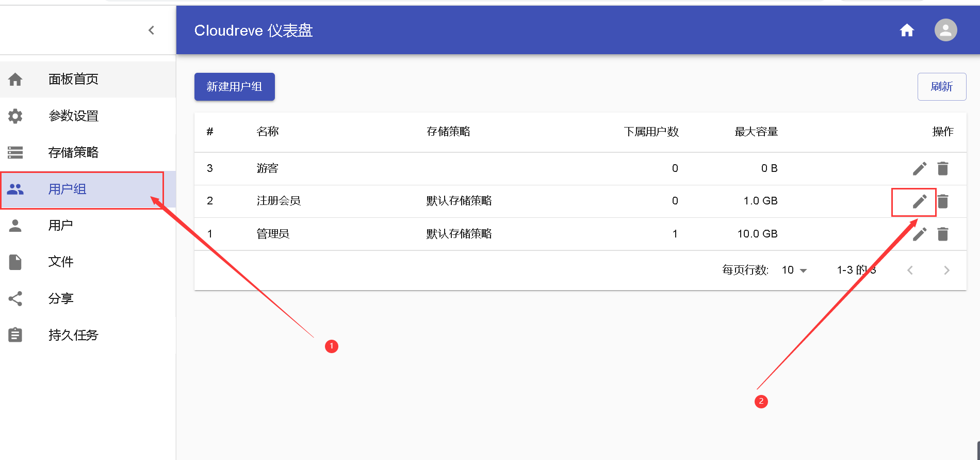Click the 文件 document icon
The height and width of the screenshot is (460, 980).
[x=15, y=262]
